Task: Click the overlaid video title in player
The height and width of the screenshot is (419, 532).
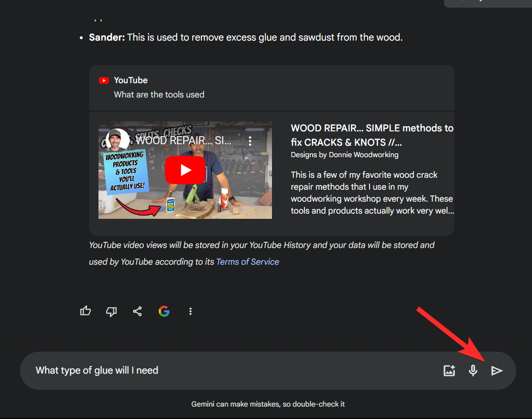Action: click(184, 141)
